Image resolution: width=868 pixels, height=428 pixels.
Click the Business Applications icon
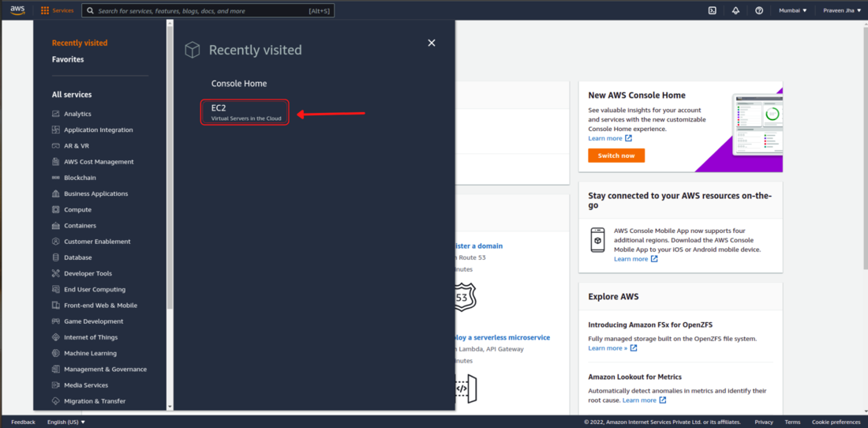tap(55, 193)
